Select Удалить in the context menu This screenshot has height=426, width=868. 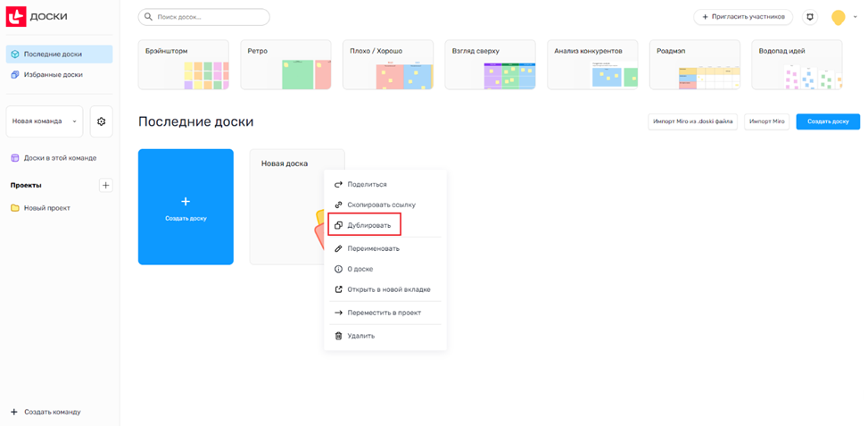(385, 336)
